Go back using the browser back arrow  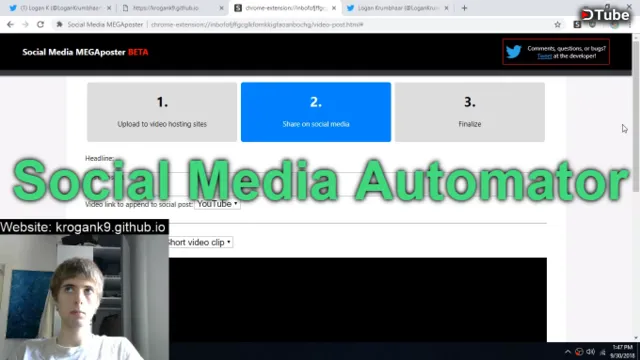pyautogui.click(x=10, y=24)
